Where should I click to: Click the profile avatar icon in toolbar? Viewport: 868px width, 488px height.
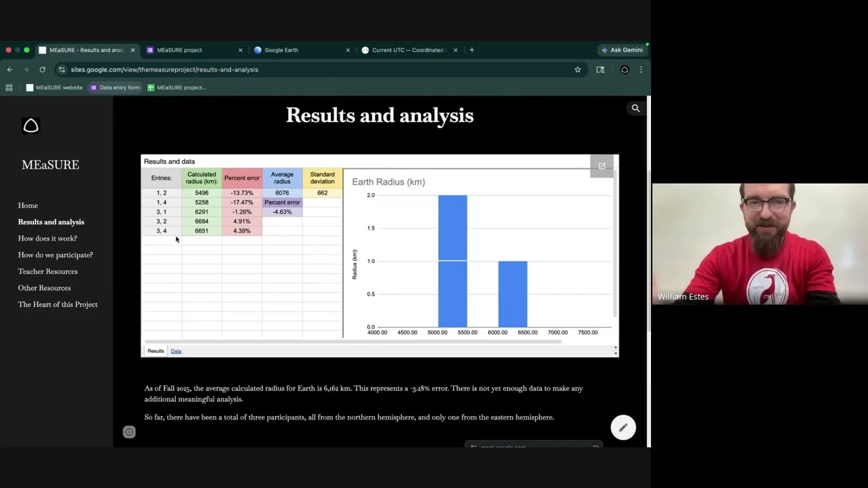point(625,69)
